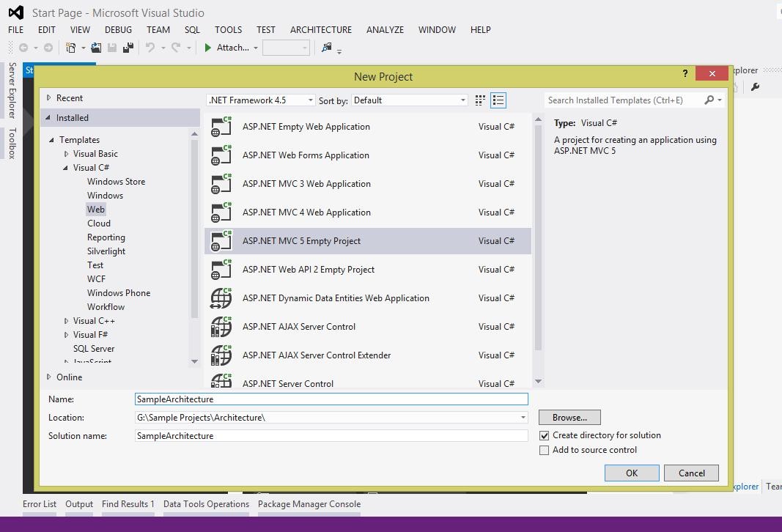
Task: Uncheck Create directory for solution
Action: coord(544,435)
